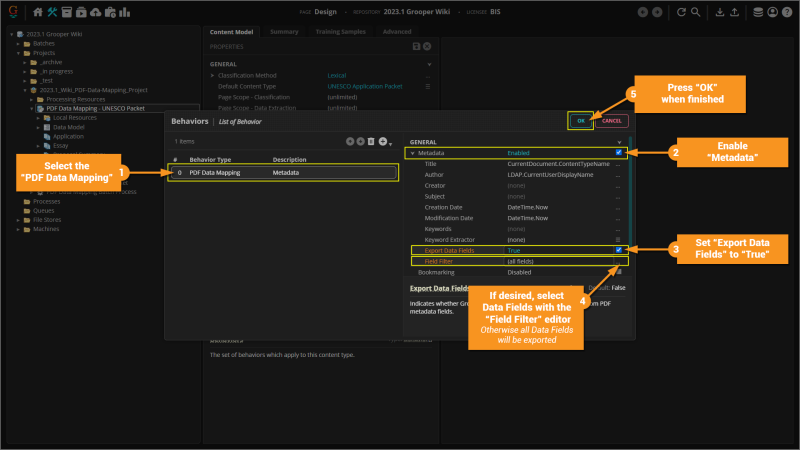Viewport: 800px width, 450px height.
Task: Open the Batches archive box icon
Action: [x=67, y=12]
